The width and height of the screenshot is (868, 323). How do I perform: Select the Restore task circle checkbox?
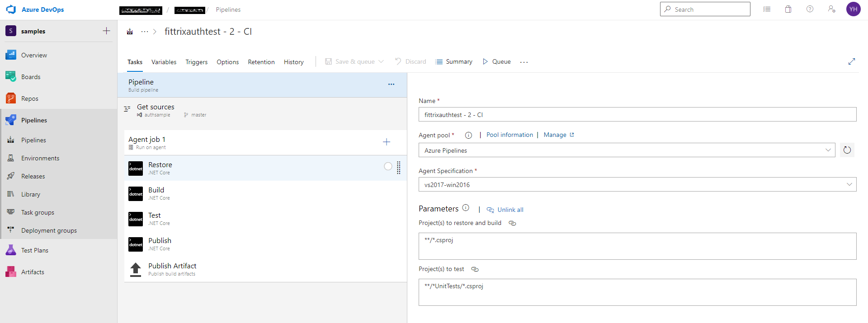point(388,166)
